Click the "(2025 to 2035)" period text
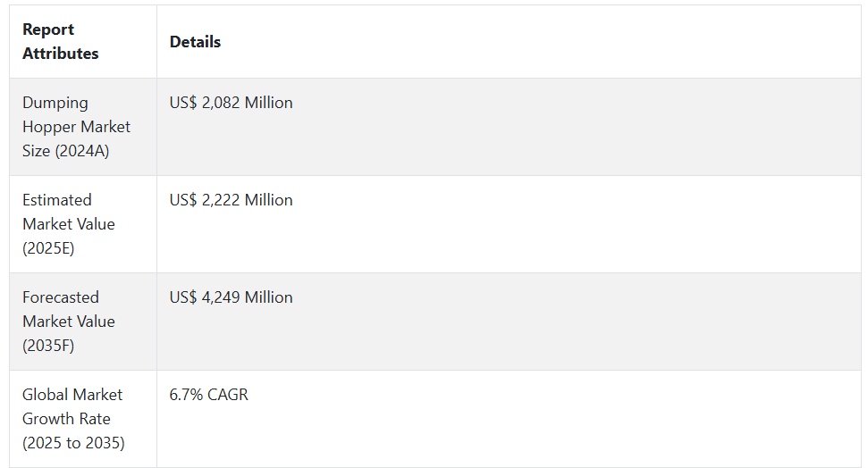Viewport: 868px width, 468px height. click(73, 443)
